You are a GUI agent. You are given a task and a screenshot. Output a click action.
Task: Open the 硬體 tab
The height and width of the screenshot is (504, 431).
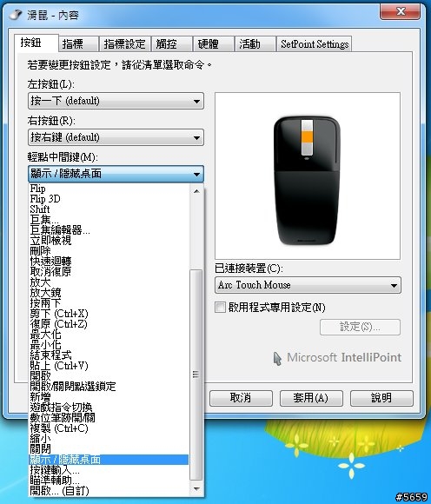click(x=213, y=43)
